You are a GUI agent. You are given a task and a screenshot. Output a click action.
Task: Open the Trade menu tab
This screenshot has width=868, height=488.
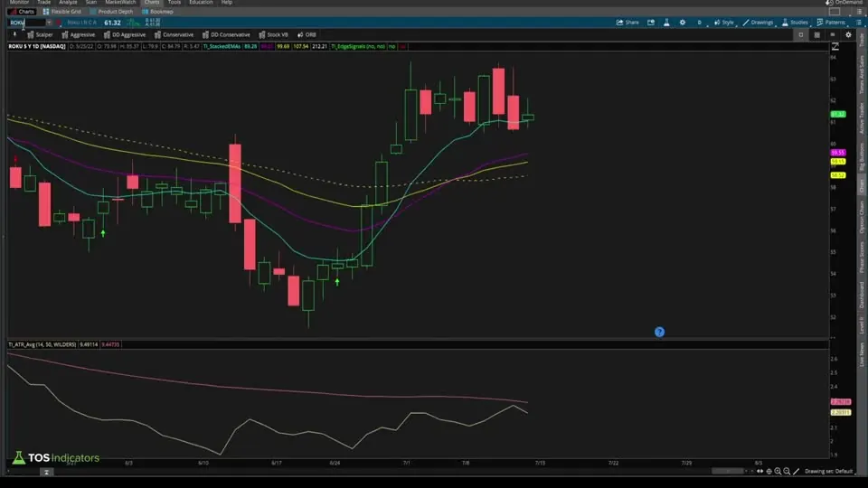[x=43, y=2]
